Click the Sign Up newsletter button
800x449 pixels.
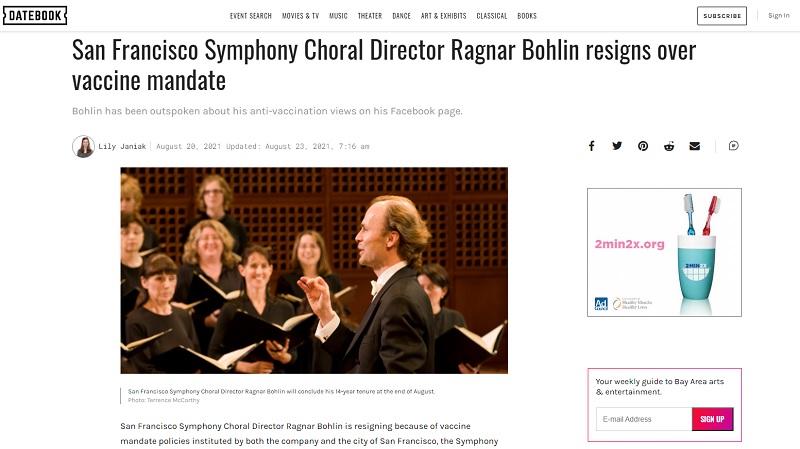712,419
